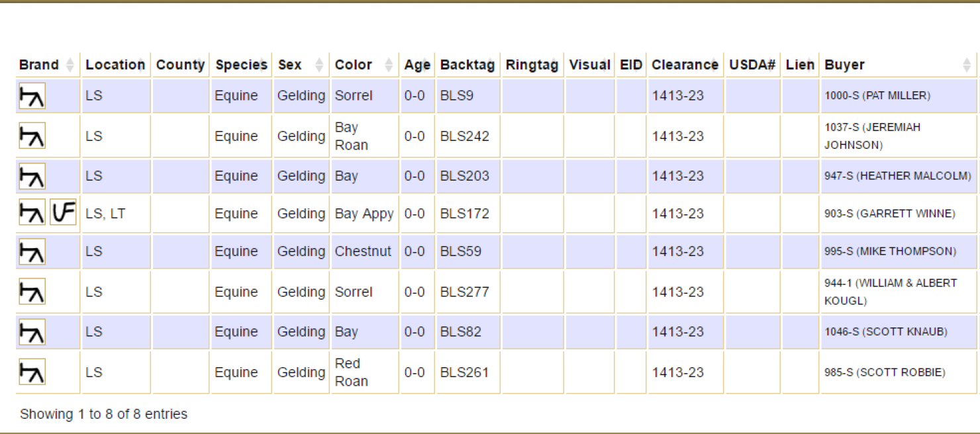Image resolution: width=980 pixels, height=434 pixels.
Task: Sort the table by the Backtag column
Action: (468, 65)
